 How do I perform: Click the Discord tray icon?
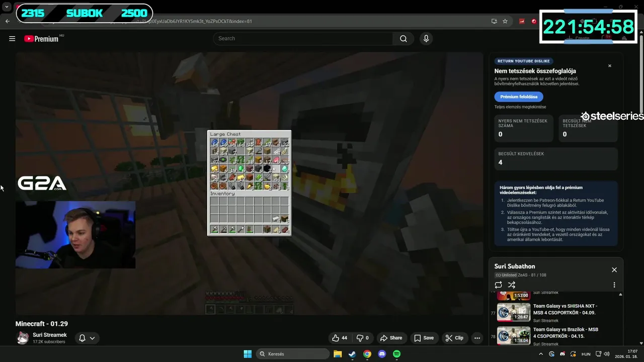pos(562,354)
